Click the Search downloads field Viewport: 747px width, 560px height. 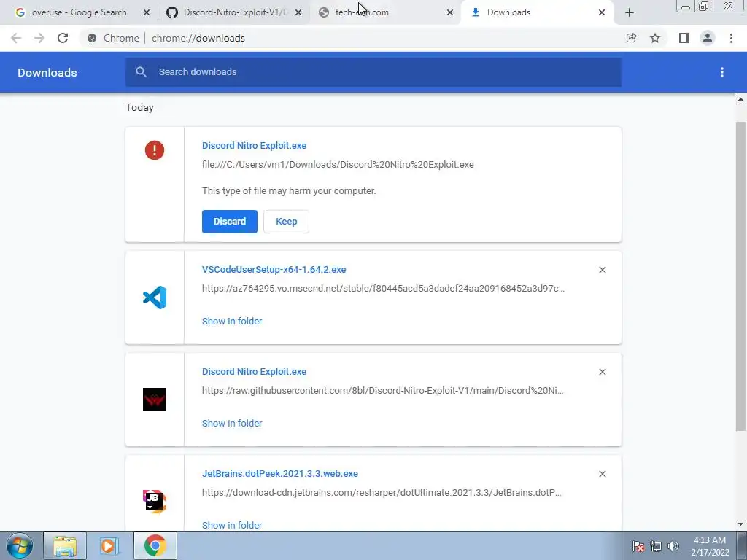[x=373, y=72]
